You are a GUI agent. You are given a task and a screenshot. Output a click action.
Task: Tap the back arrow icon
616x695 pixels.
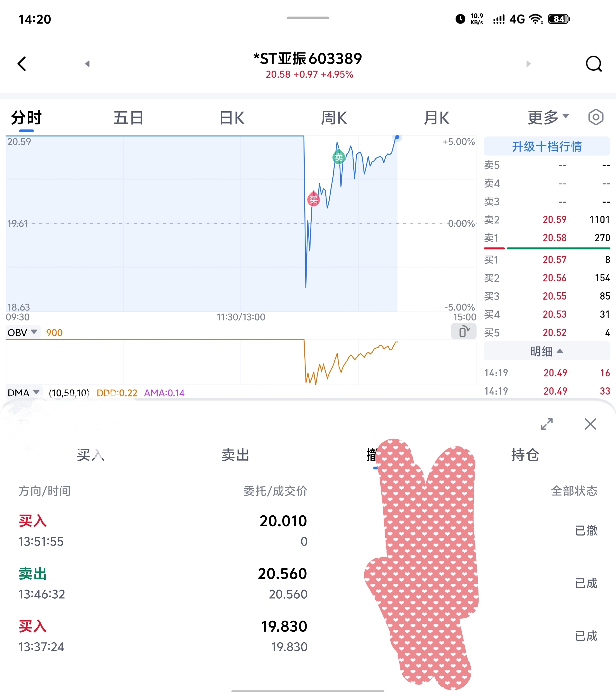(22, 64)
